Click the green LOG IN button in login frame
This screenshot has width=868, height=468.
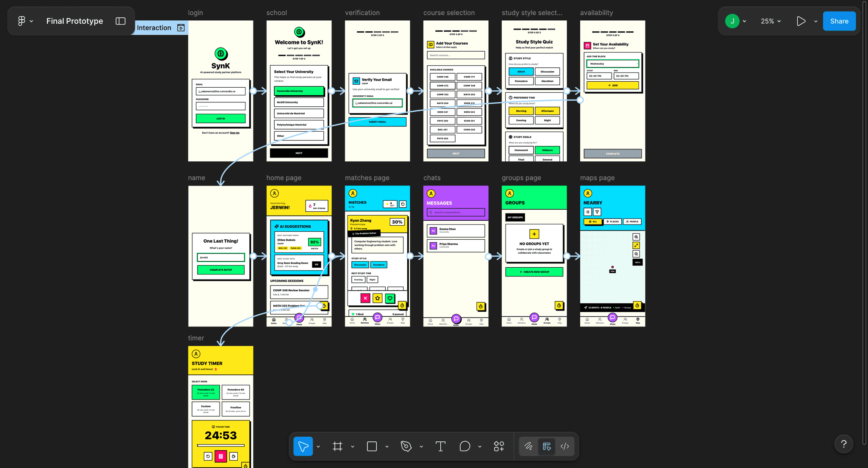pyautogui.click(x=220, y=119)
